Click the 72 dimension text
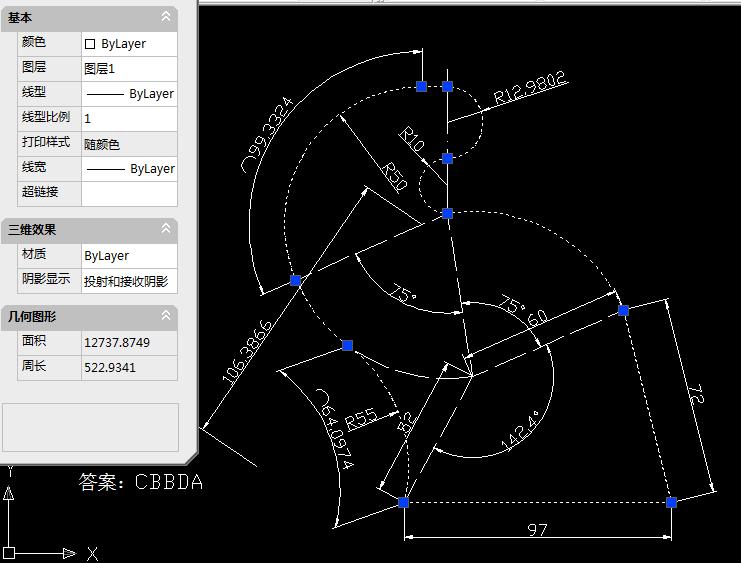Viewport: 741px width, 563px height. (696, 394)
